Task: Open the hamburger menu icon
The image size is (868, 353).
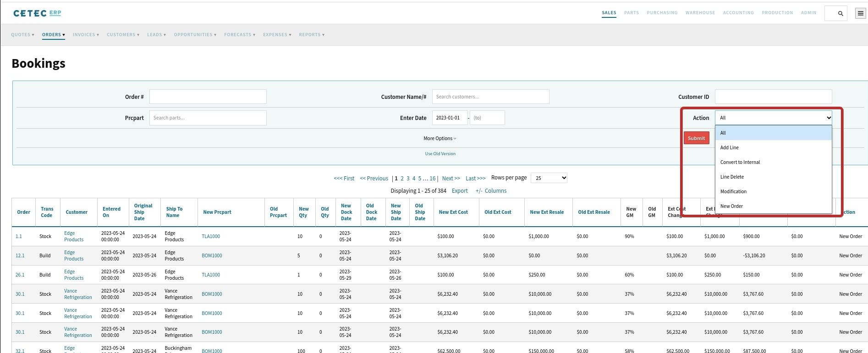Action: pyautogui.click(x=860, y=13)
